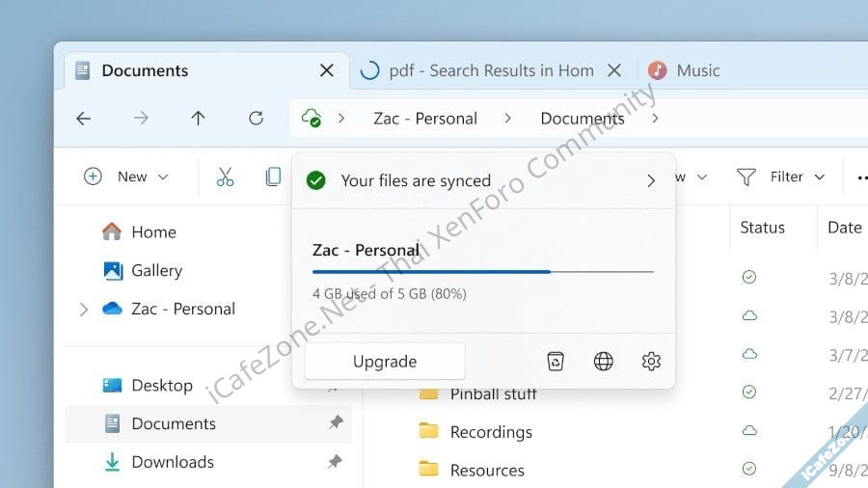Go up one folder level
Image resolution: width=868 pixels, height=488 pixels.
198,119
